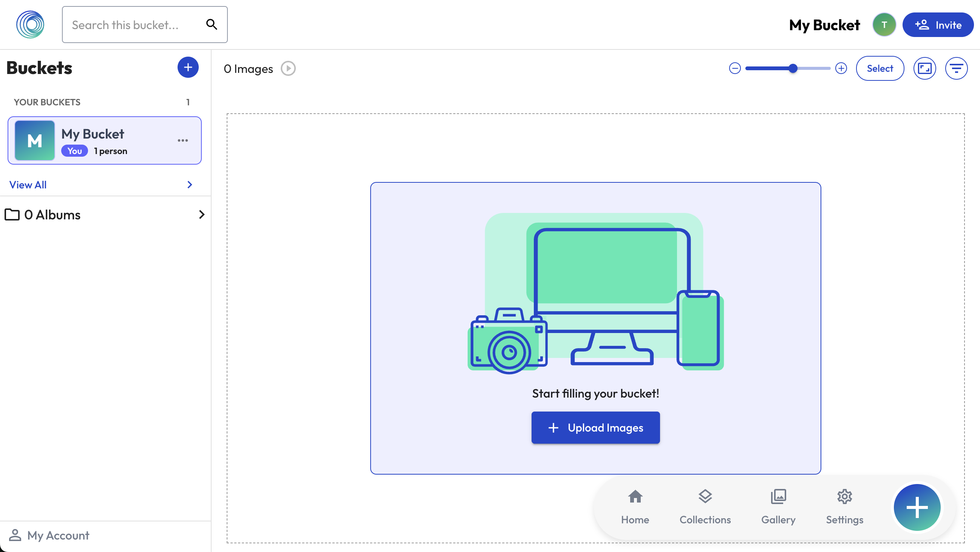Screen dimensions: 980x552
Task: Play slideshow next to 0 Images
Action: [x=288, y=69]
